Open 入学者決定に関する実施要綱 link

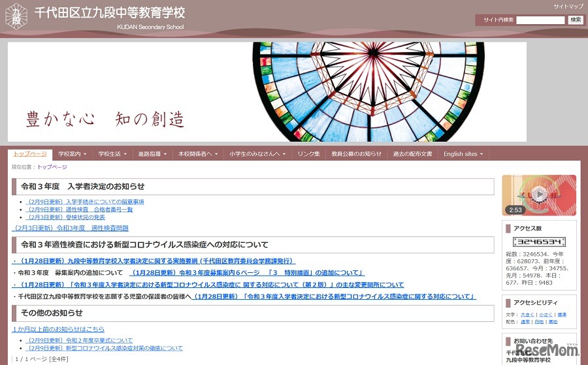tap(154, 261)
